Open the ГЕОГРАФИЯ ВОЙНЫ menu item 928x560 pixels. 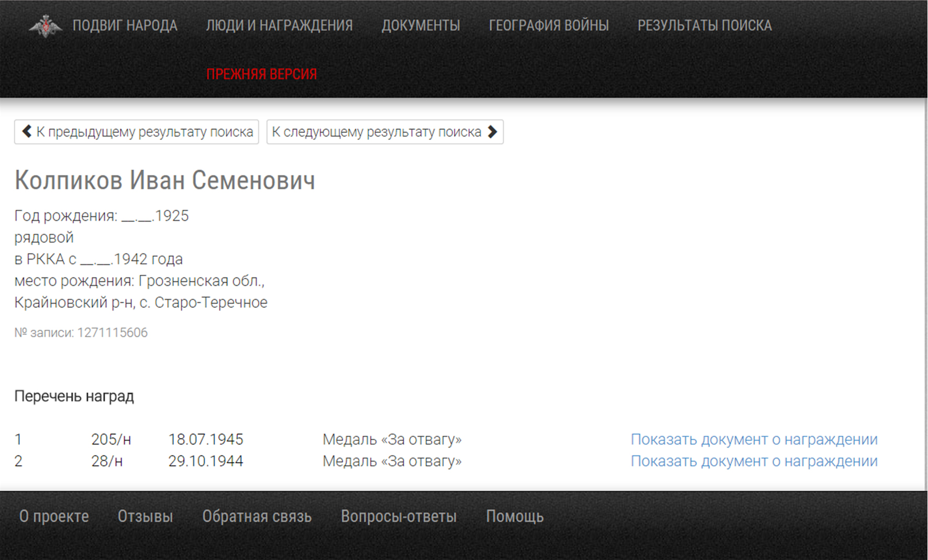coord(548,26)
